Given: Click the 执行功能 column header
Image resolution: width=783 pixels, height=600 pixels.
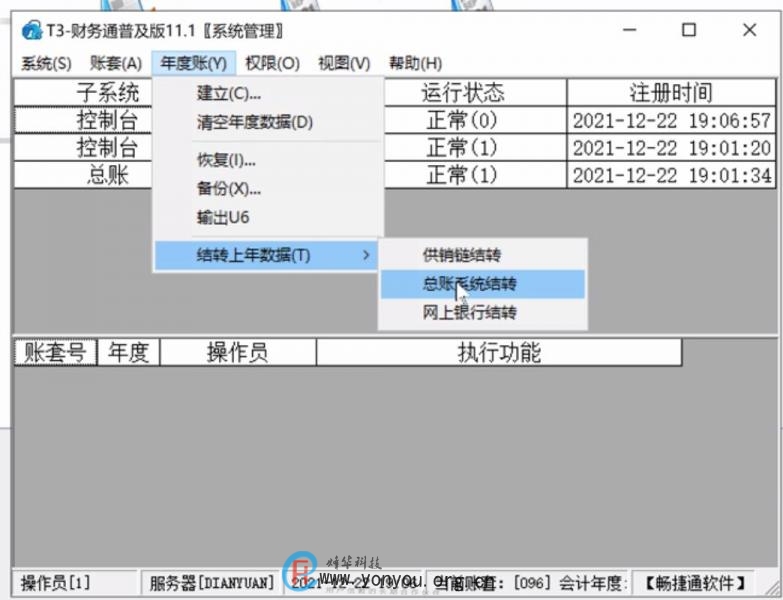Looking at the screenshot, I should click(x=499, y=352).
